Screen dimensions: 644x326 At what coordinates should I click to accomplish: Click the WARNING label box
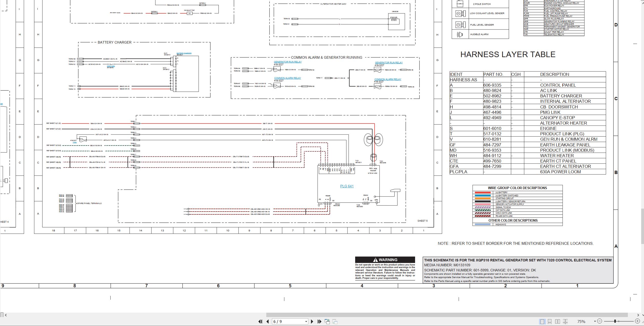tap(385, 260)
